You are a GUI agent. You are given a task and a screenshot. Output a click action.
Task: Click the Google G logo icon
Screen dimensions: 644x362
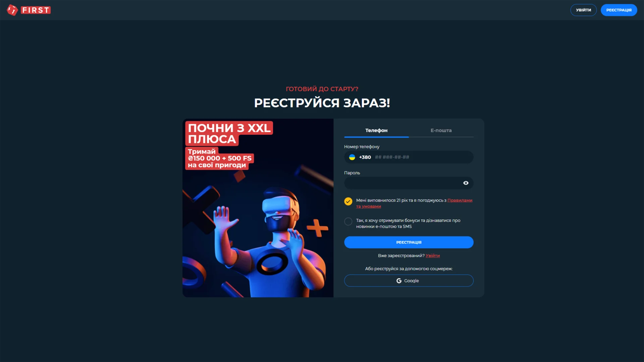tap(399, 281)
